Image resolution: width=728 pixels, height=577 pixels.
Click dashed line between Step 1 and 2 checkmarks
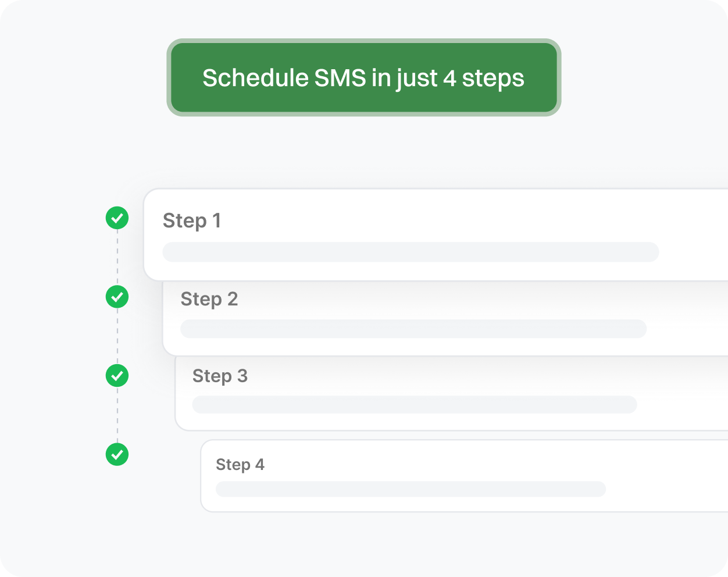coord(117,257)
